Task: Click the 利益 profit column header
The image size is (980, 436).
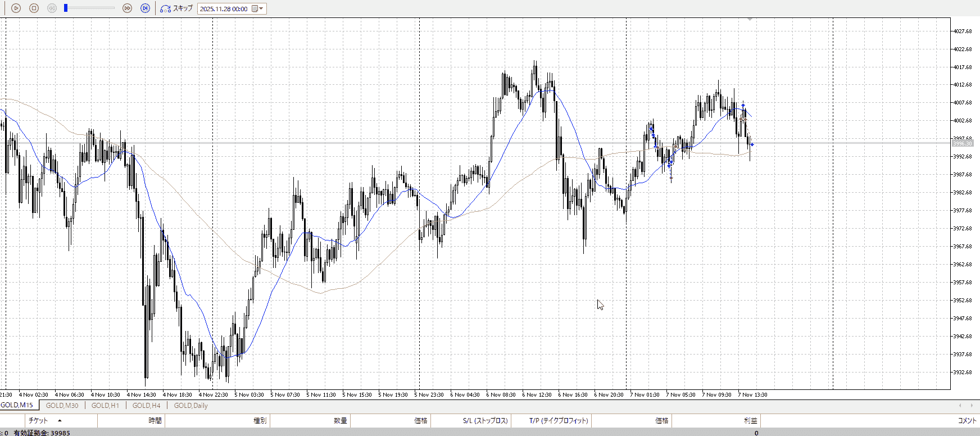Action: tap(750, 420)
